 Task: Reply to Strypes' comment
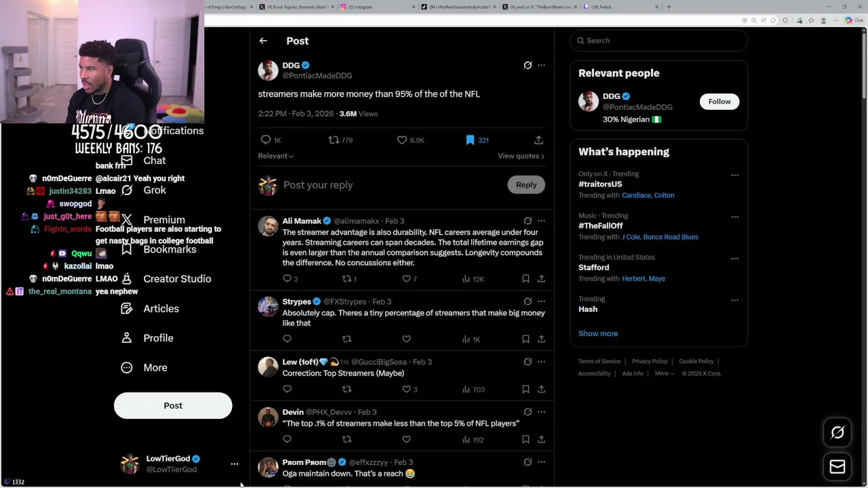[287, 339]
